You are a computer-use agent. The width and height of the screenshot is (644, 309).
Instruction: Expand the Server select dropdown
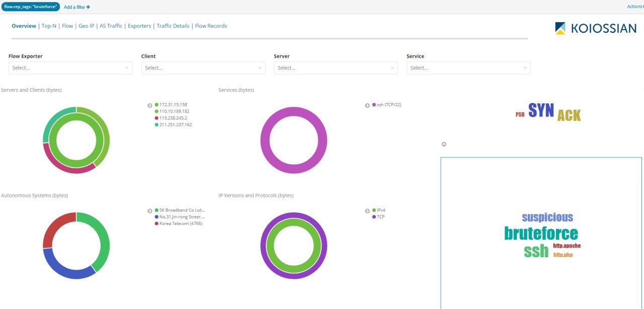[x=336, y=68]
